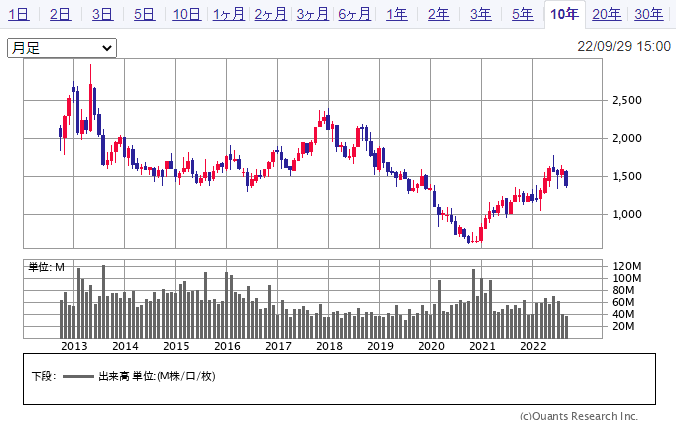Click the 2,500 price axis label
676x426 pixels.
coord(627,100)
